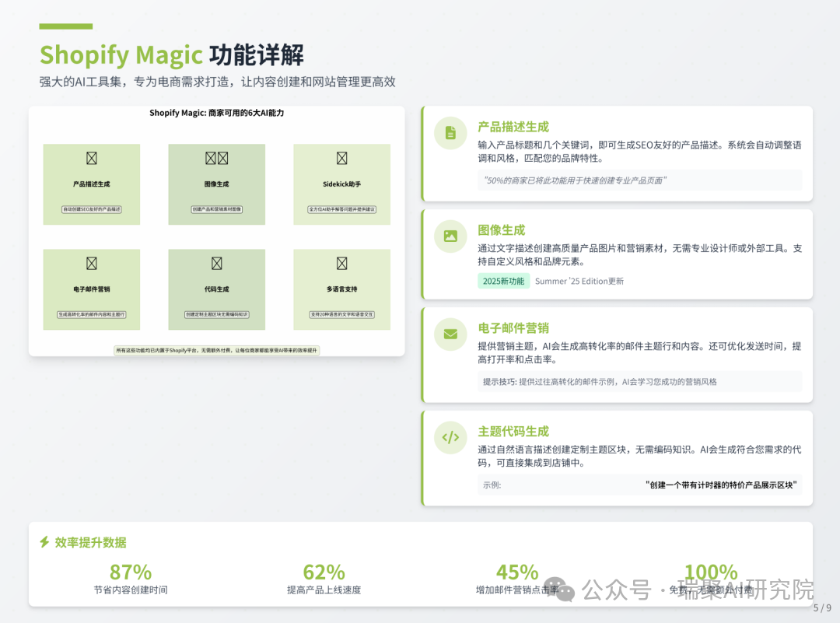Click the 主题代码生成 card heading
Screen dimensions: 840x623
pyautogui.click(x=513, y=432)
